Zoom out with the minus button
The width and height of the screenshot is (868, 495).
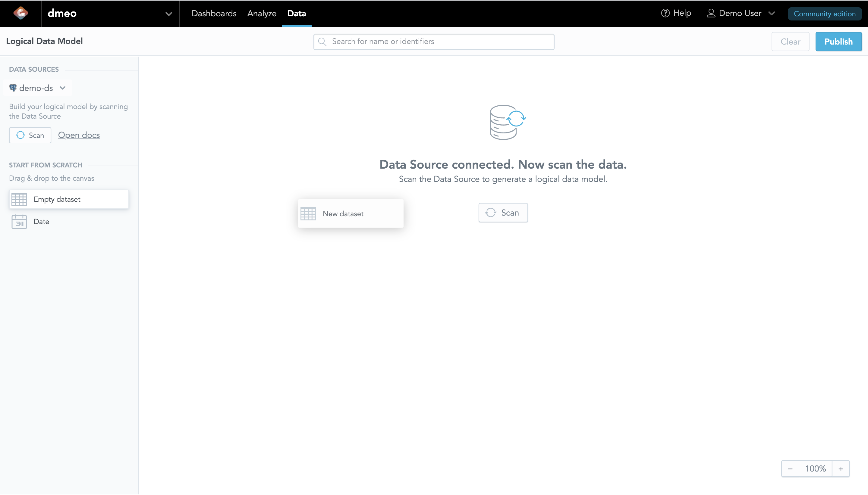tap(790, 469)
